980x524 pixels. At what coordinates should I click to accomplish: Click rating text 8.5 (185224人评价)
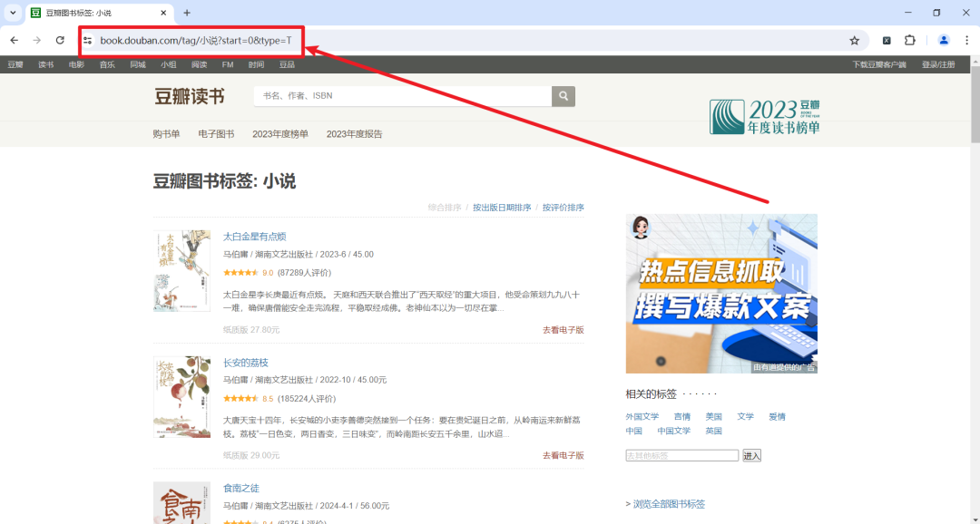[299, 399]
